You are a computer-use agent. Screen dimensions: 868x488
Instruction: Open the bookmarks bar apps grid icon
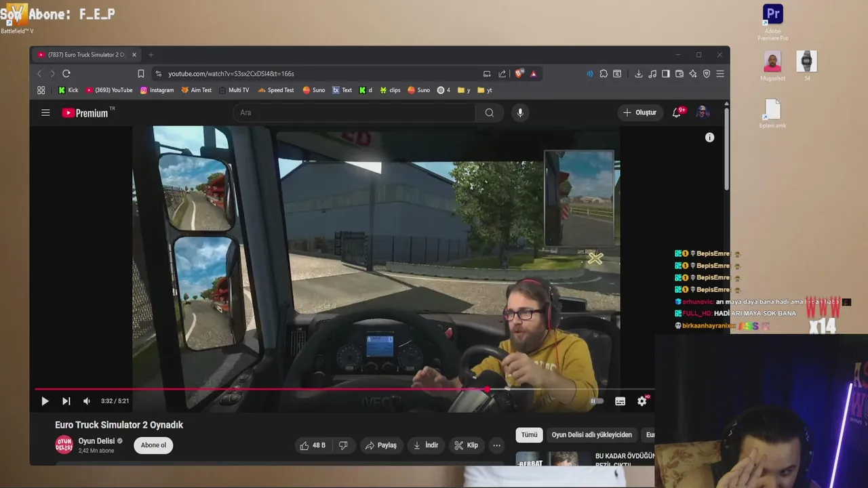41,90
